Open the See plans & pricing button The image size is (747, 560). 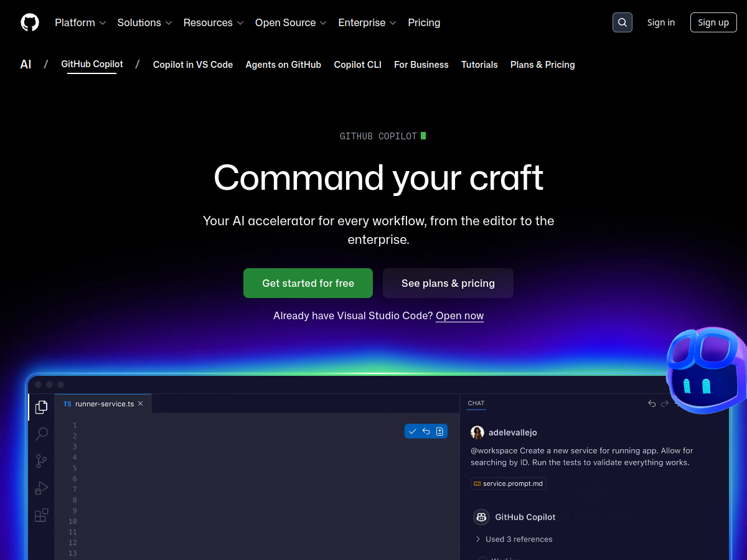(448, 283)
